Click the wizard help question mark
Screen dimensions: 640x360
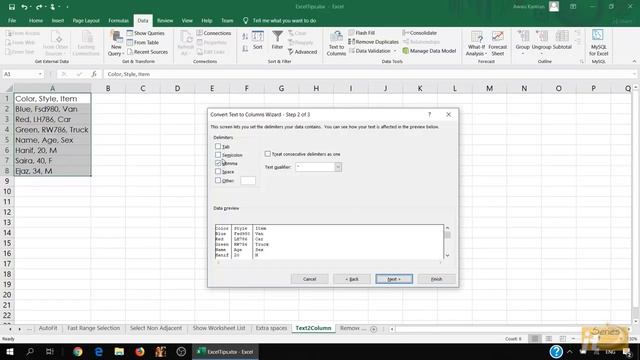coord(429,115)
